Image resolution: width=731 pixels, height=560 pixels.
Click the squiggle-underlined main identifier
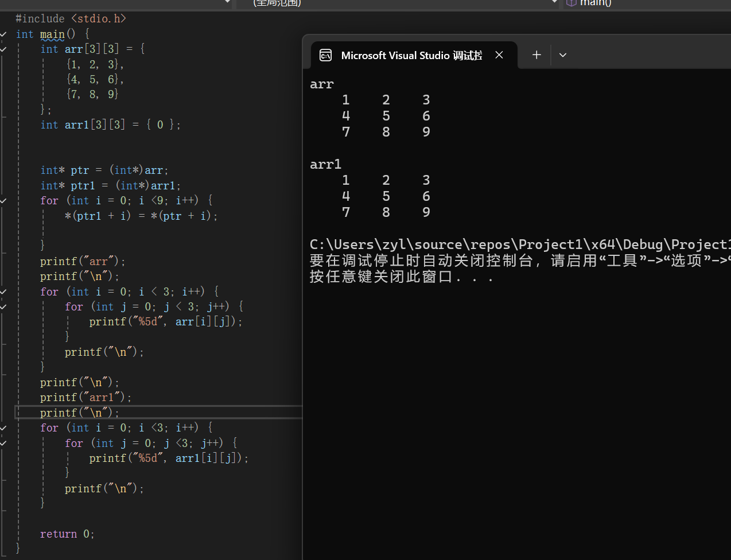click(52, 34)
